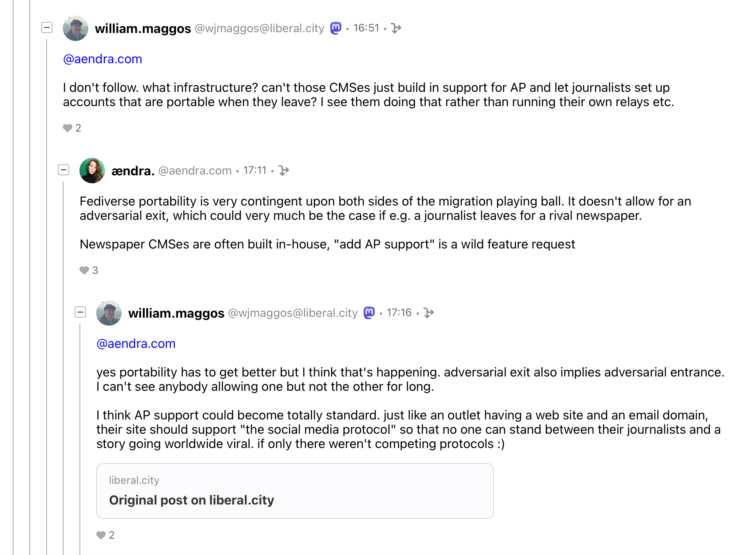The width and height of the screenshot is (756, 555).
Task: Collapse william.maggos 17:16 reply thread
Action: pyautogui.click(x=80, y=312)
